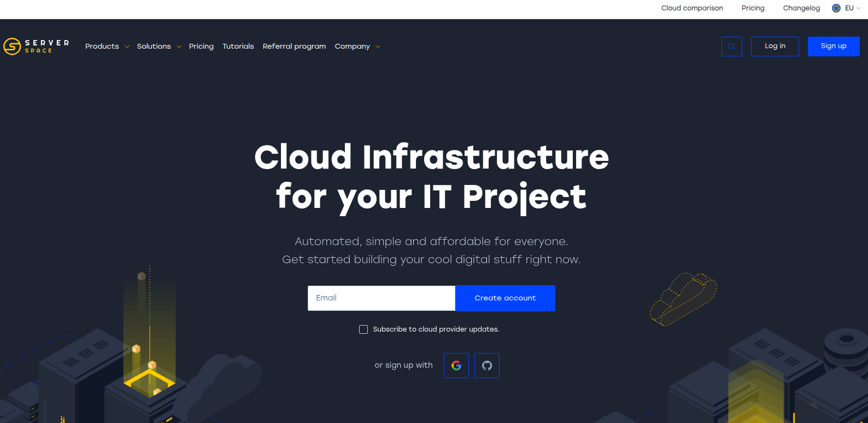Sign up with Google icon

point(456,366)
